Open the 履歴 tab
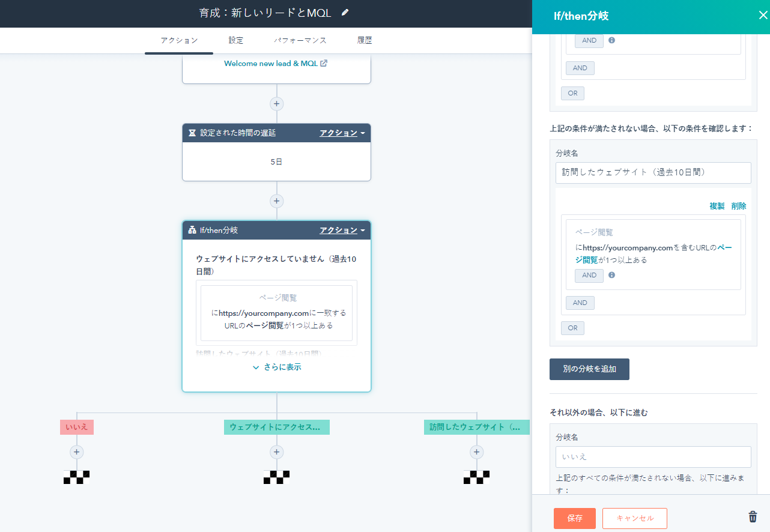The width and height of the screenshot is (770, 532). point(365,40)
